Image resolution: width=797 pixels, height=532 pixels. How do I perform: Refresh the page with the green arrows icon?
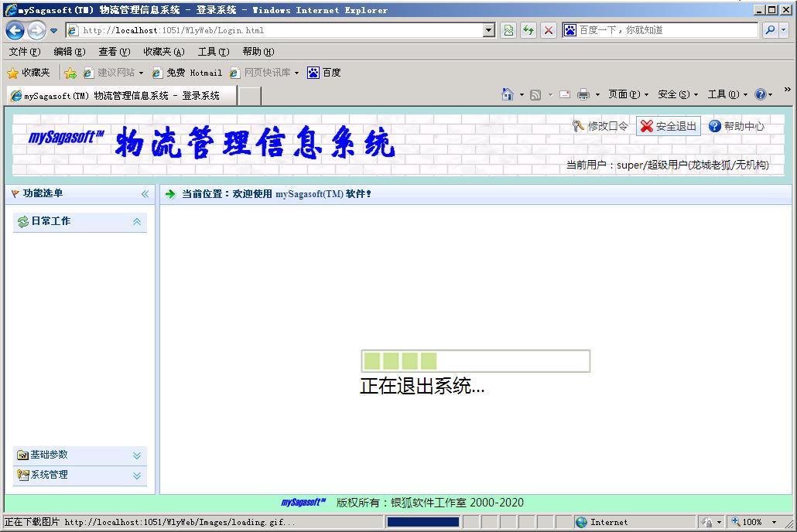tap(528, 30)
